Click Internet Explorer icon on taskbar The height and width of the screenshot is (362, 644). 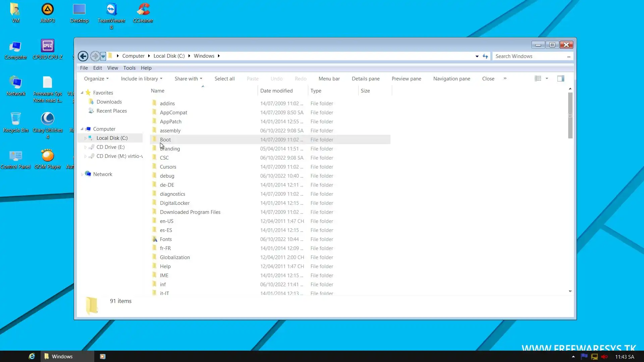click(32, 356)
